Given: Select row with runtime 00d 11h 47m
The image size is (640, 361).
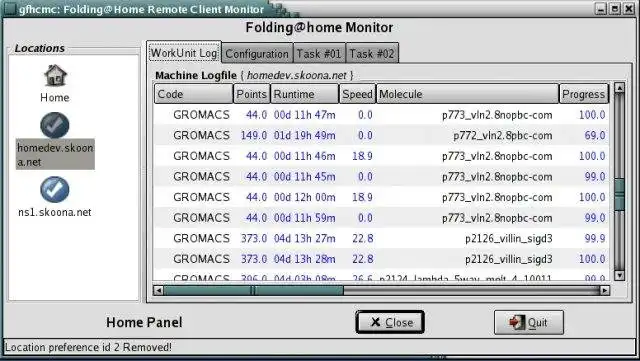Looking at the screenshot, I should [x=381, y=115].
